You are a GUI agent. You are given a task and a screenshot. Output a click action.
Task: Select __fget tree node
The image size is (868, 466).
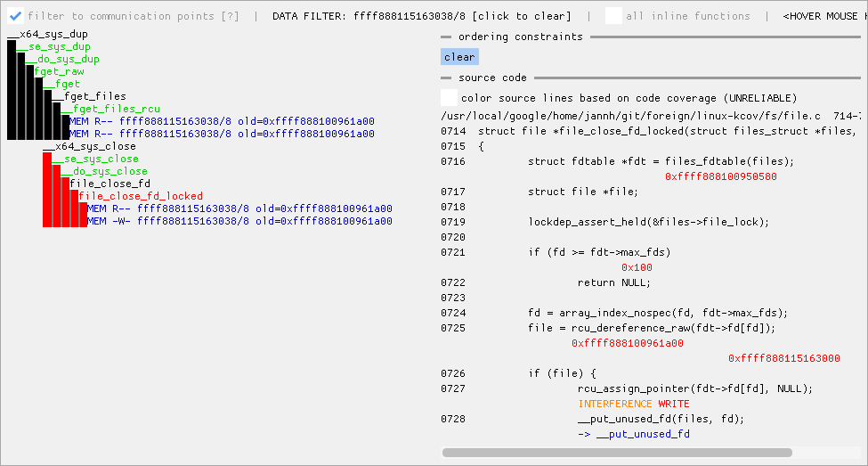click(61, 84)
